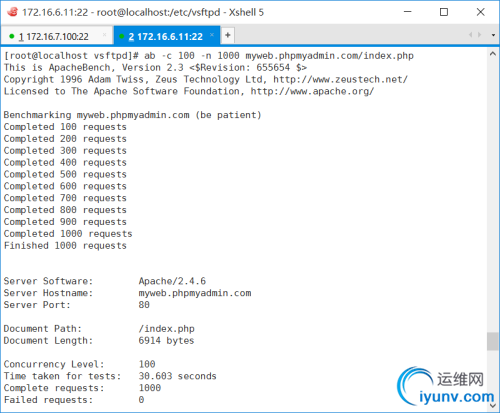Click 'Completed 1000 requests' line
This screenshot has width=500, height=413.
click(x=68, y=234)
